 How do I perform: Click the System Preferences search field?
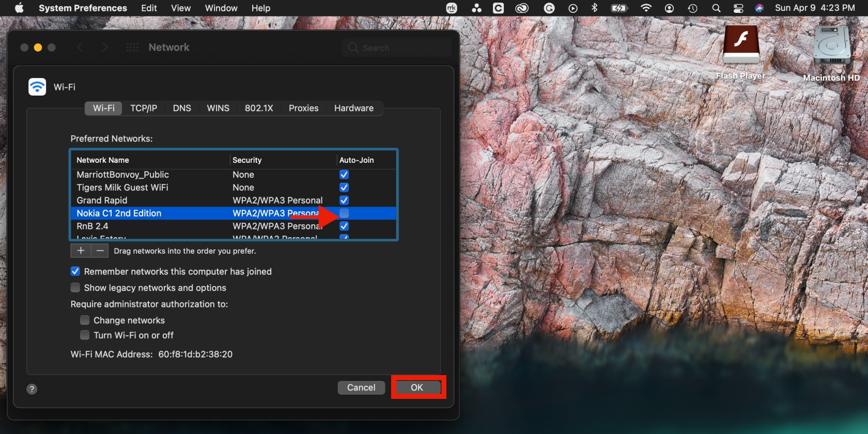pyautogui.click(x=396, y=48)
